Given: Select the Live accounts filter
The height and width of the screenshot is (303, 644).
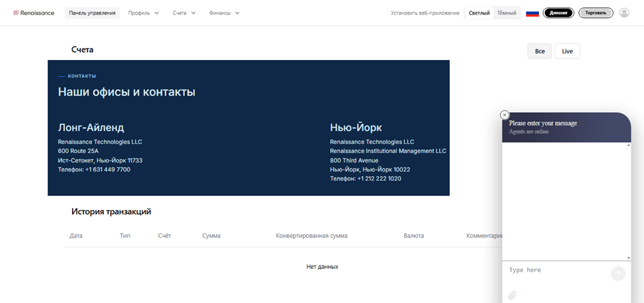Looking at the screenshot, I should click(x=567, y=51).
